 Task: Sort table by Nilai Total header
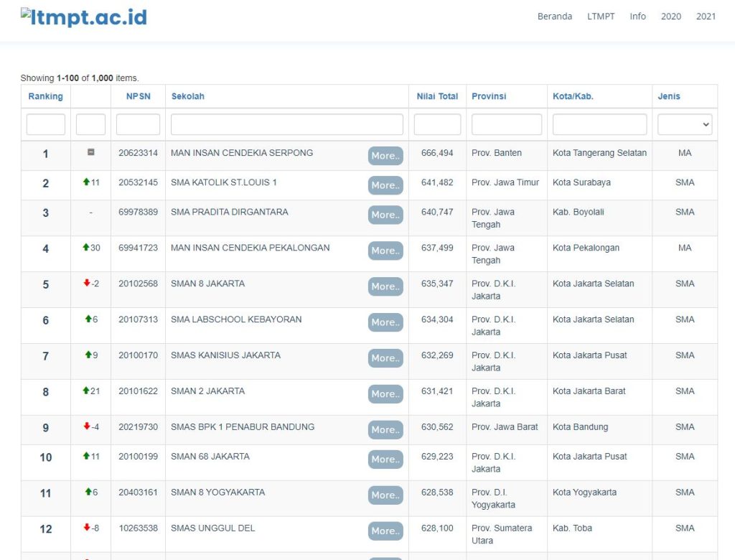point(437,96)
